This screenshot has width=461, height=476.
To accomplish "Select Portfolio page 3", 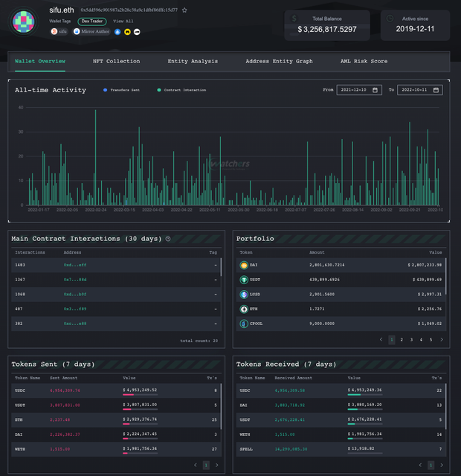I will (411, 340).
